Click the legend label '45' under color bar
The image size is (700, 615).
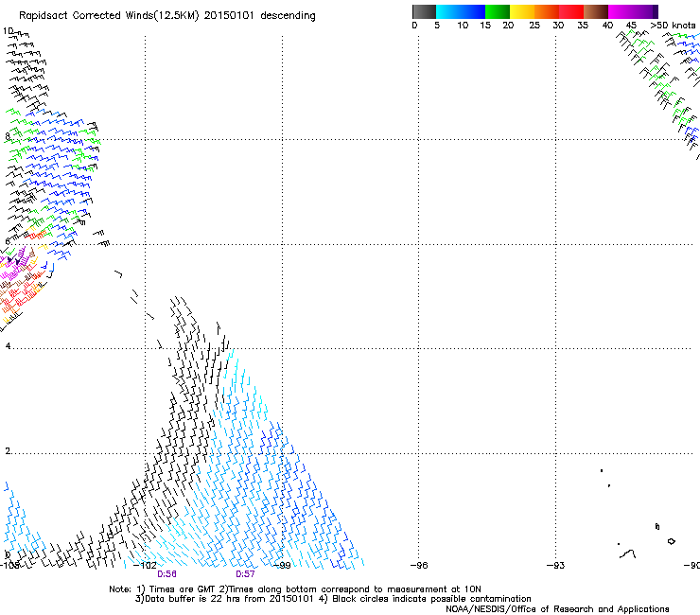[x=631, y=26]
